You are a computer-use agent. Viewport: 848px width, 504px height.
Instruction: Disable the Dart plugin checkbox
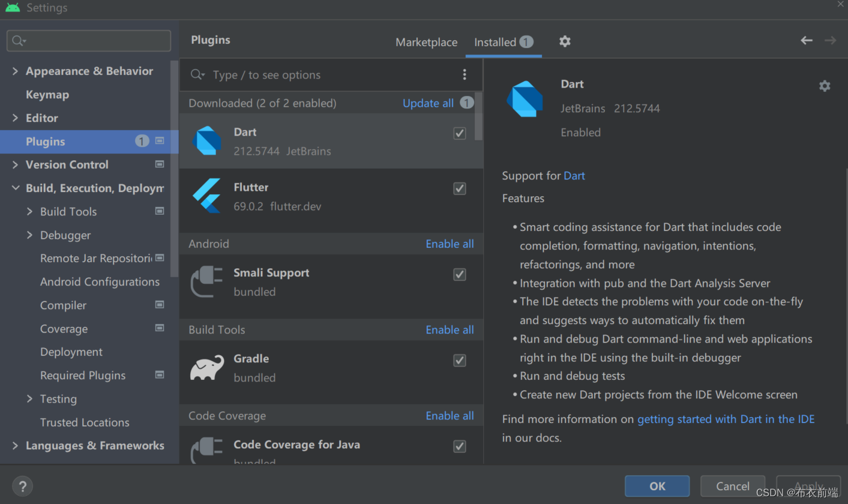(x=460, y=133)
